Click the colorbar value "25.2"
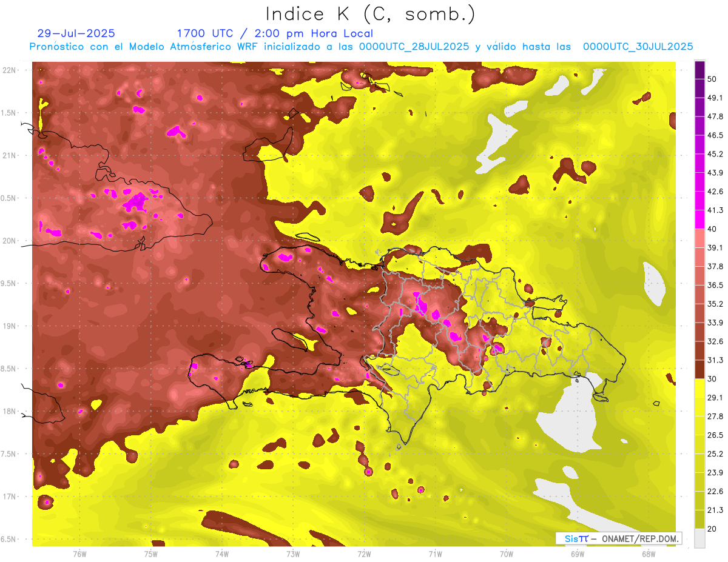The width and height of the screenshot is (728, 562). click(715, 454)
